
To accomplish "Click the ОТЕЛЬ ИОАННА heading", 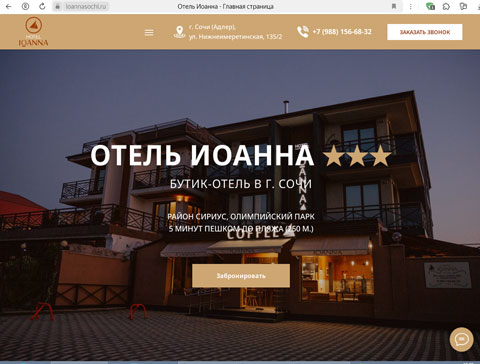I will pos(202,155).
